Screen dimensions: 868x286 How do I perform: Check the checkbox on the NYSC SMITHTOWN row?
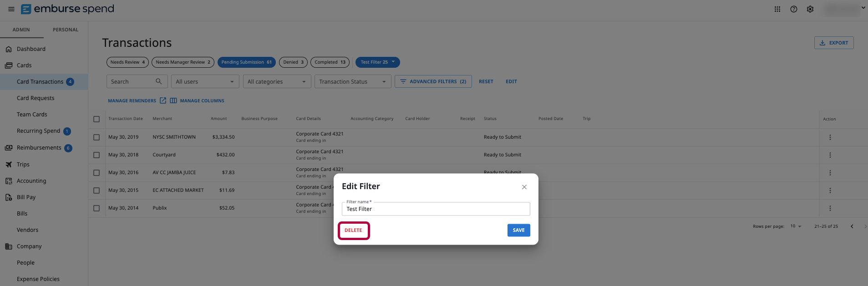pyautogui.click(x=96, y=137)
